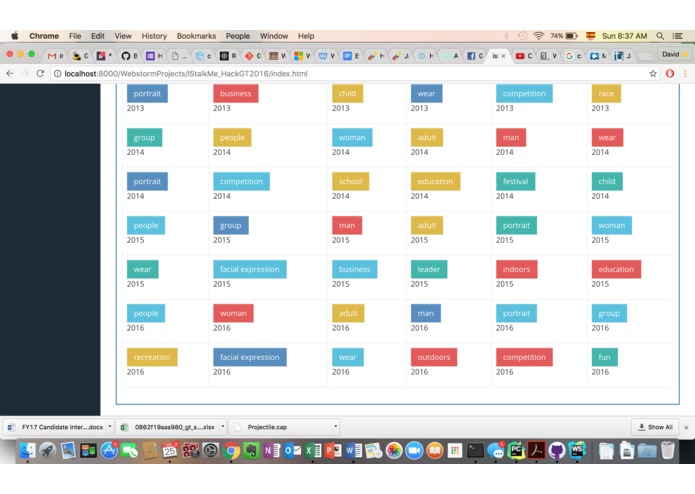Click the festival 2014 tag
This screenshot has width=695, height=494.
point(515,181)
